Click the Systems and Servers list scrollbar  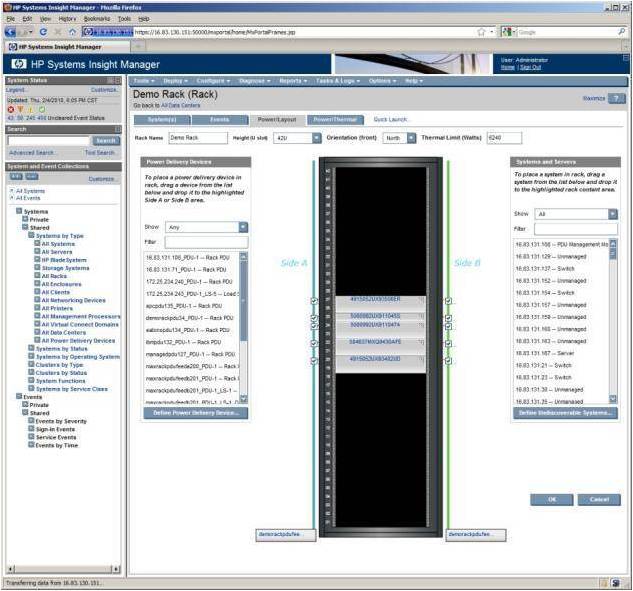coord(613,321)
